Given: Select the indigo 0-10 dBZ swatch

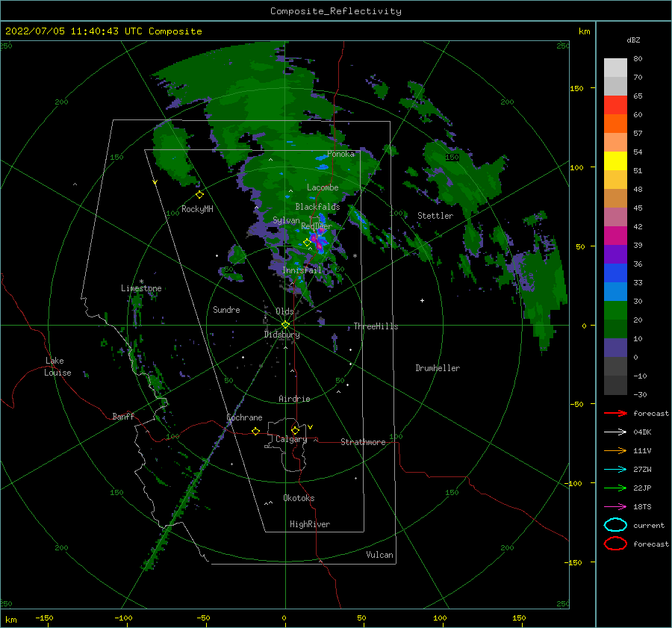Looking at the screenshot, I should click(615, 348).
